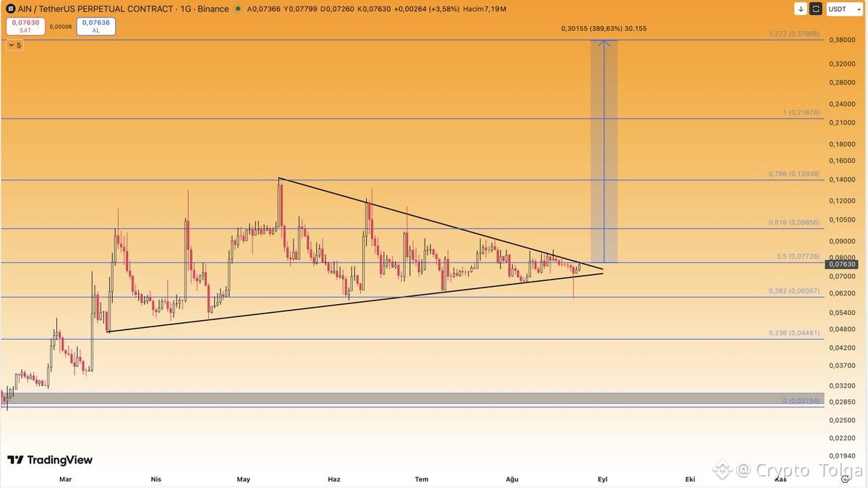Screen dimensions: 868x488
Task: Click the price measurement label 0,30155 (389,63%)
Action: 603,28
